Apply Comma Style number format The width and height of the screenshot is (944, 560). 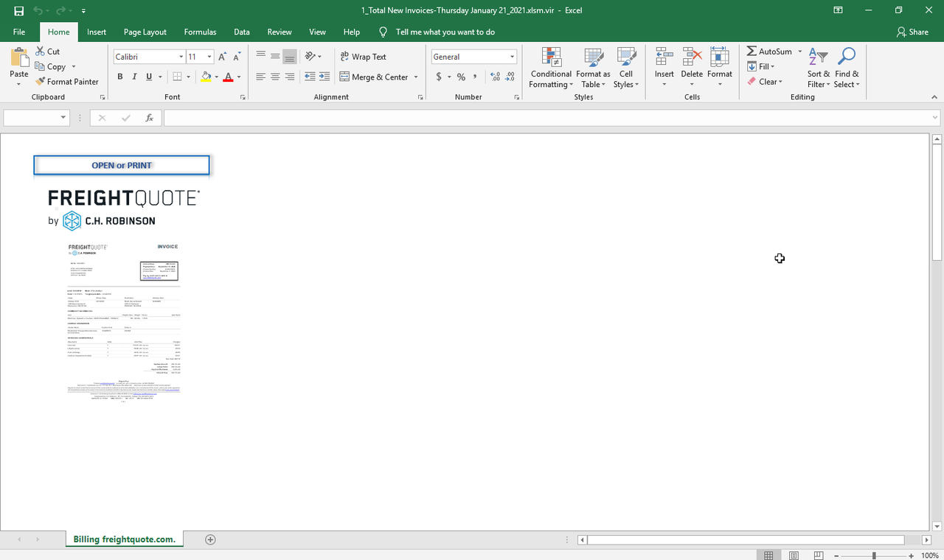click(475, 77)
